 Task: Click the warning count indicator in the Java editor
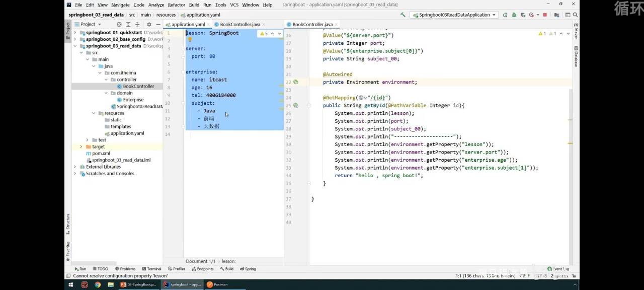pyautogui.click(x=547, y=34)
